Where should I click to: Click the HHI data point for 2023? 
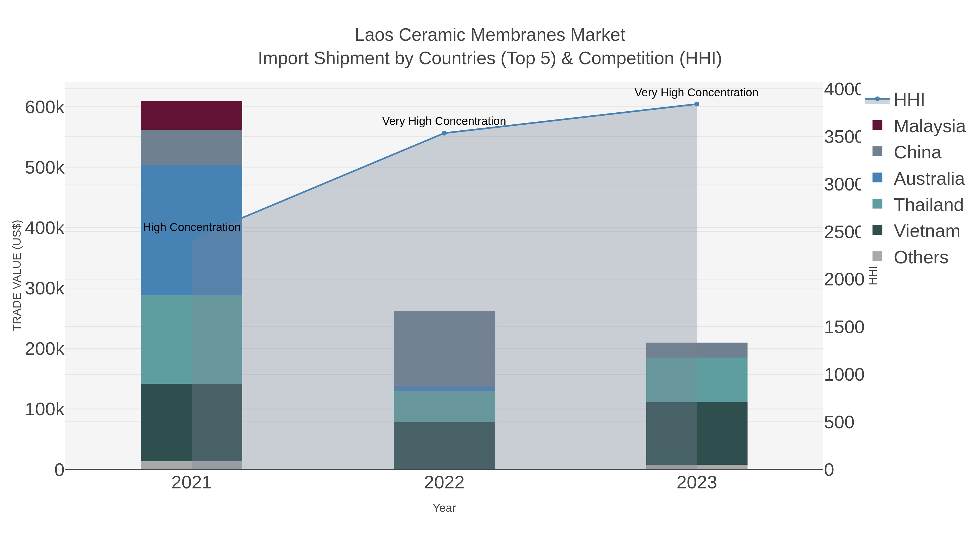697,104
